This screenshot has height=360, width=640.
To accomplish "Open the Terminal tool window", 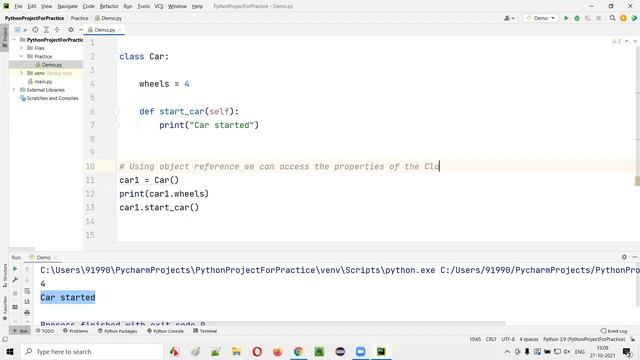I will tap(205, 331).
